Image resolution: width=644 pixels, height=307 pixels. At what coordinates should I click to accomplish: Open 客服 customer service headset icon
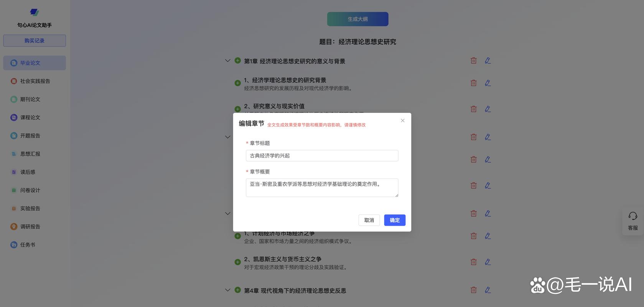tap(633, 216)
